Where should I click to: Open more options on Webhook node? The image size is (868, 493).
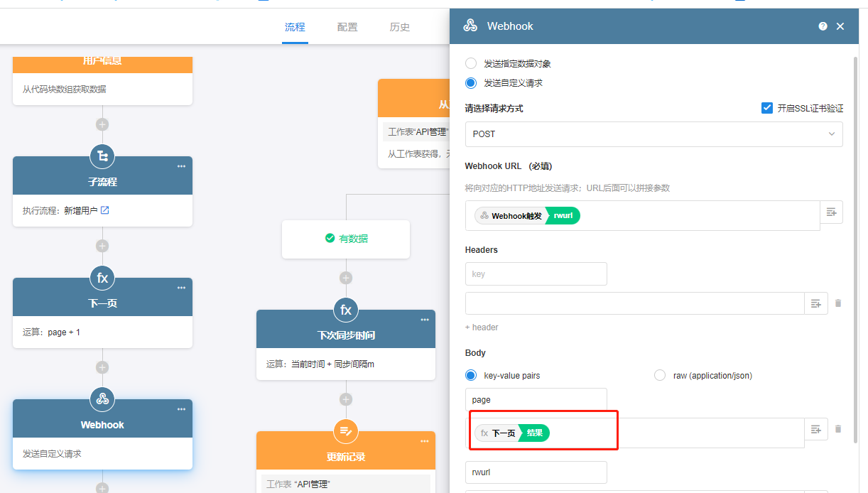181,409
